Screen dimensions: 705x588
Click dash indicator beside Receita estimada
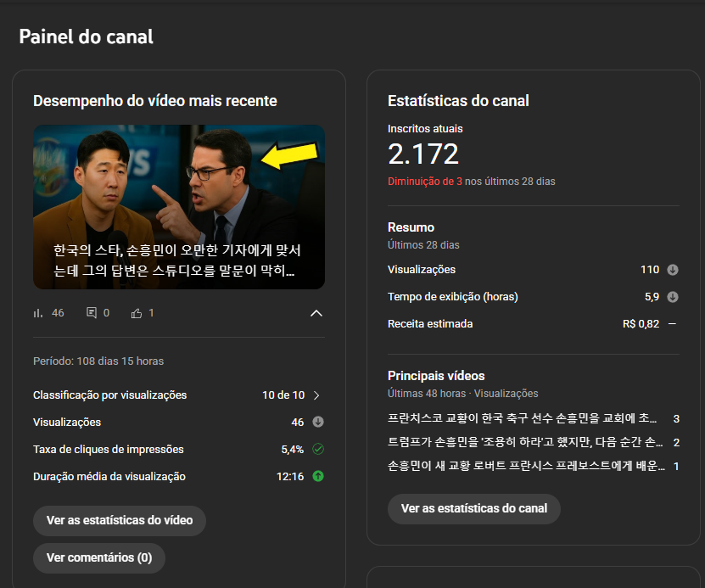(672, 323)
